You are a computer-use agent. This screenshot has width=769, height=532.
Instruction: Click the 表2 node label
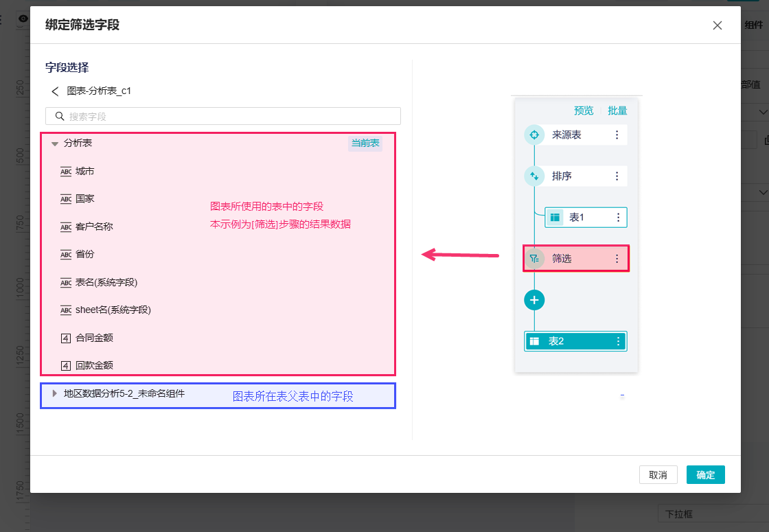point(556,341)
